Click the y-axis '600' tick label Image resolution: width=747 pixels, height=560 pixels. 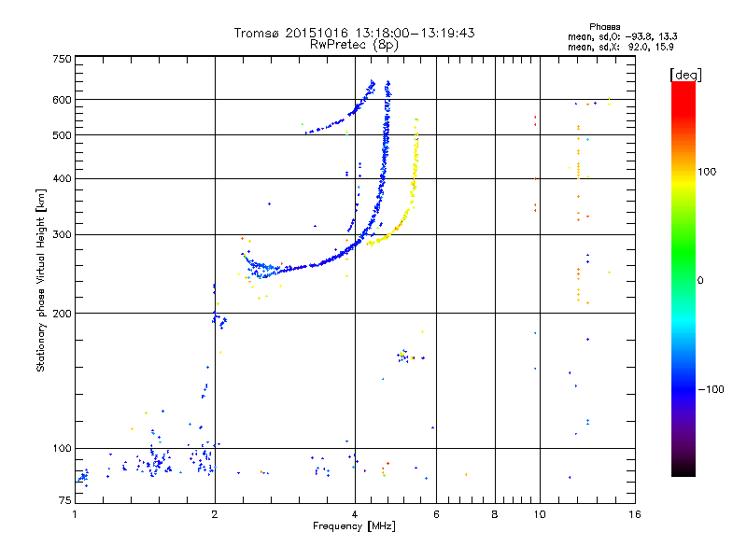point(63,100)
